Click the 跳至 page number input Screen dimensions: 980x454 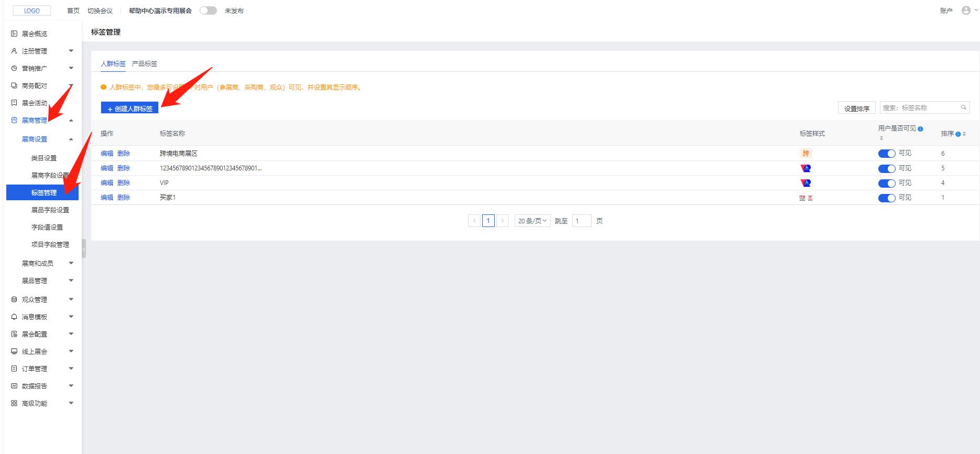582,221
